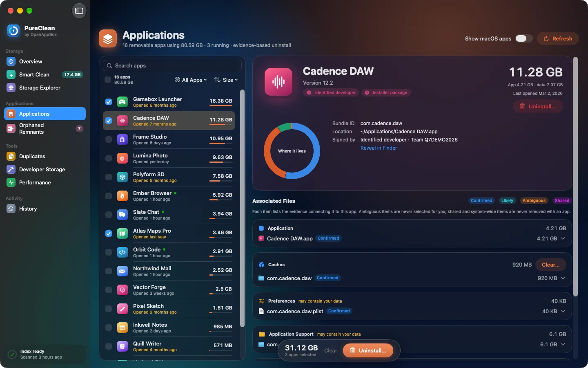Click the Where it lives donut chart

click(292, 151)
